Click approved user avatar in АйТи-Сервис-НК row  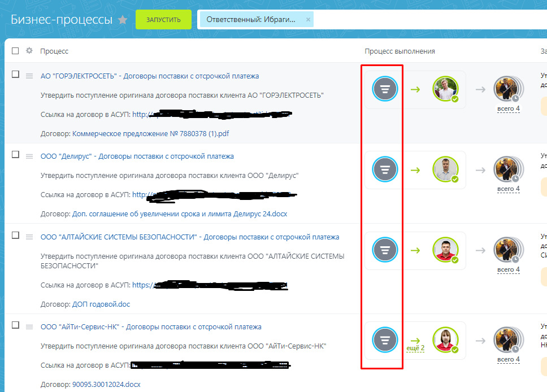point(445,339)
